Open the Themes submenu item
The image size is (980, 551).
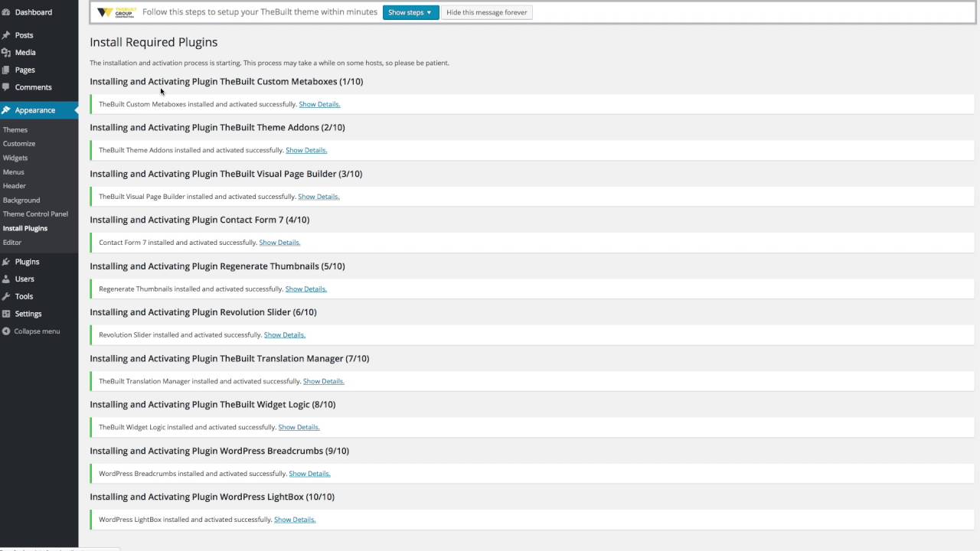pyautogui.click(x=15, y=130)
